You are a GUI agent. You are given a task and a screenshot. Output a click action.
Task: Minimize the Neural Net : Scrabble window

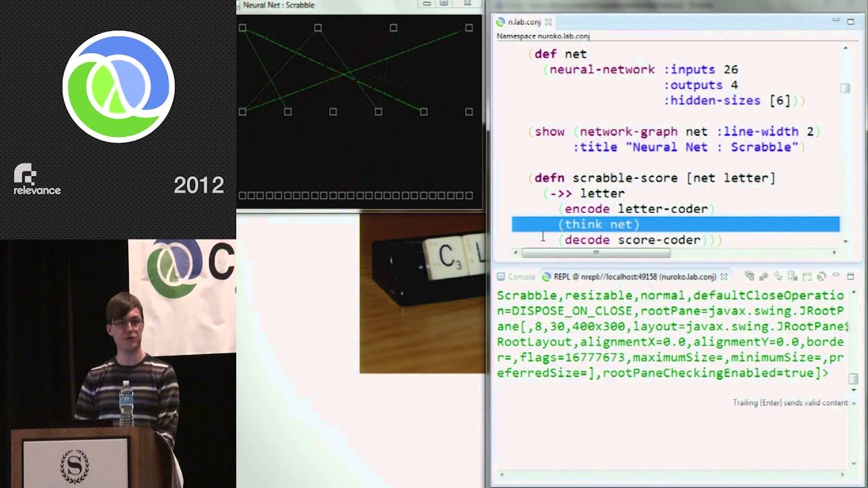(427, 3)
